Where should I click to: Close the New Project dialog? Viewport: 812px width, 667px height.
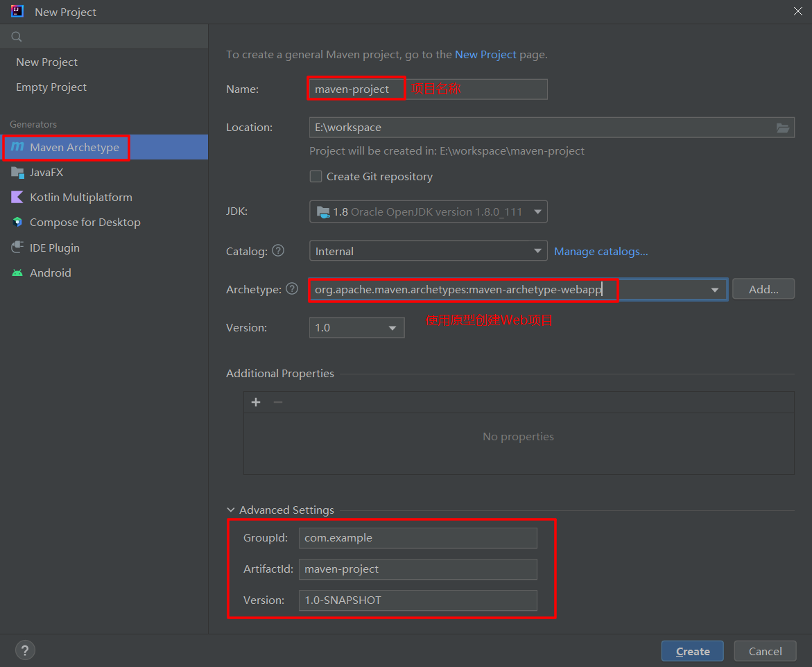(x=798, y=11)
